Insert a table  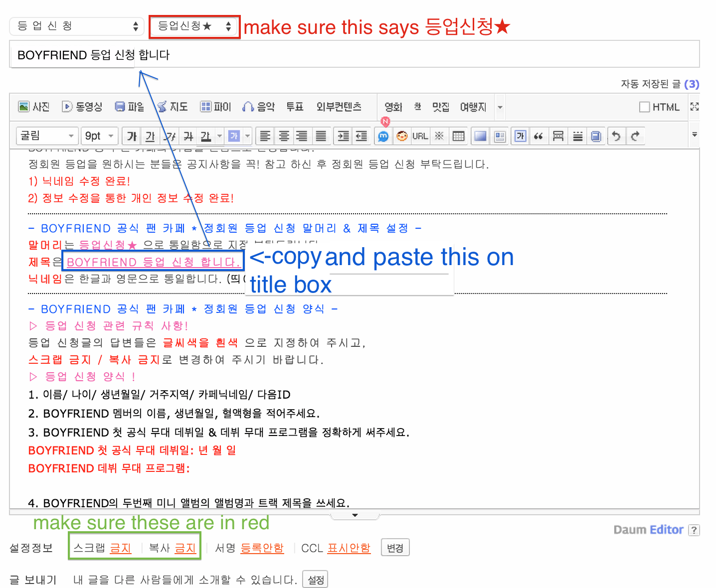pos(458,136)
